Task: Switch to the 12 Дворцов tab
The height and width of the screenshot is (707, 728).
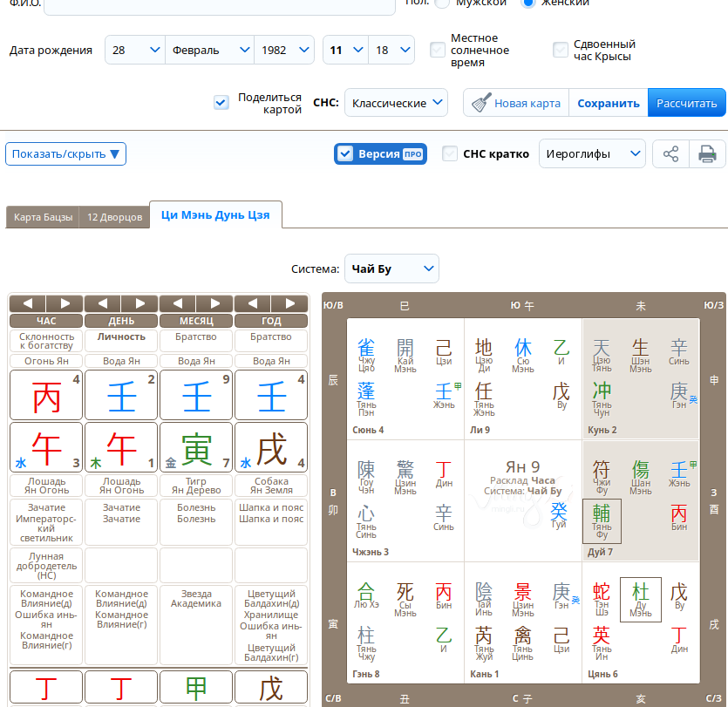Action: pyautogui.click(x=115, y=217)
